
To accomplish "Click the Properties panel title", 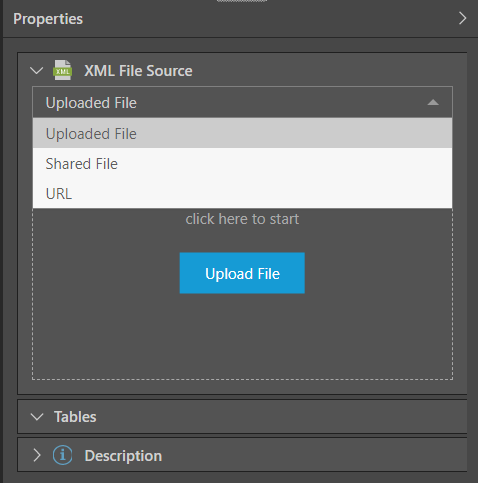I will (x=48, y=19).
